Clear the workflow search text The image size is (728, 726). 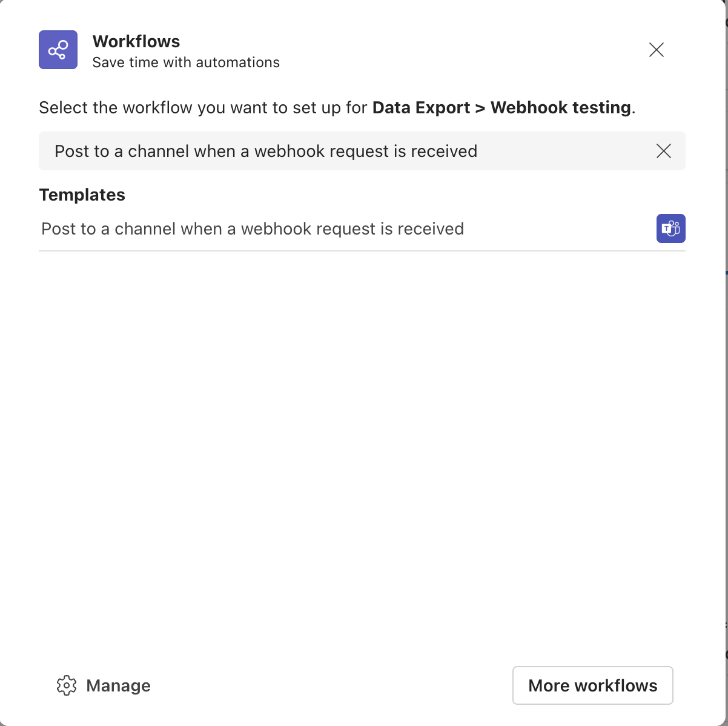664,151
